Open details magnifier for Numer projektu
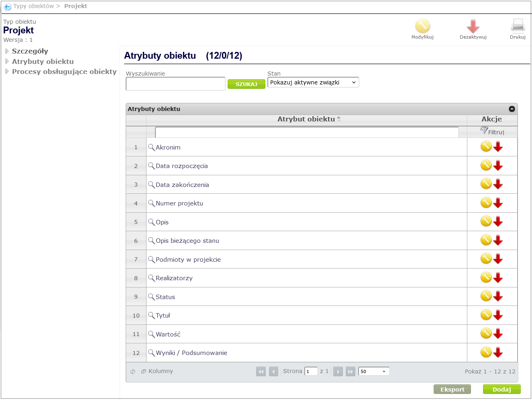Image resolution: width=532 pixels, height=400 pixels. coord(151,203)
